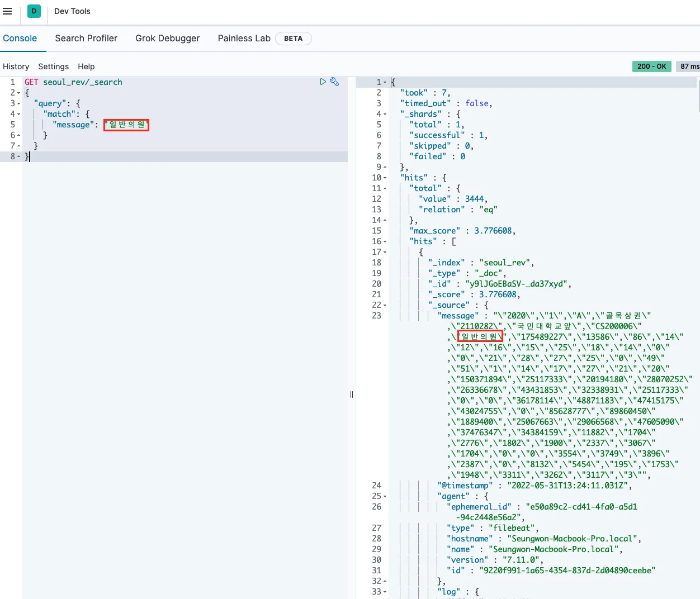The width and height of the screenshot is (700, 599).
Task: Open the wrench request options icon
Action: (x=334, y=82)
